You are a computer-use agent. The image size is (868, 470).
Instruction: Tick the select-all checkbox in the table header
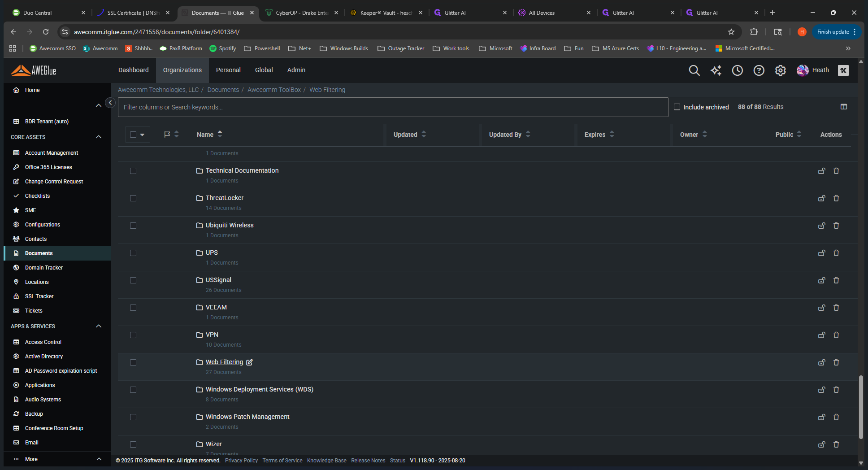pyautogui.click(x=133, y=135)
